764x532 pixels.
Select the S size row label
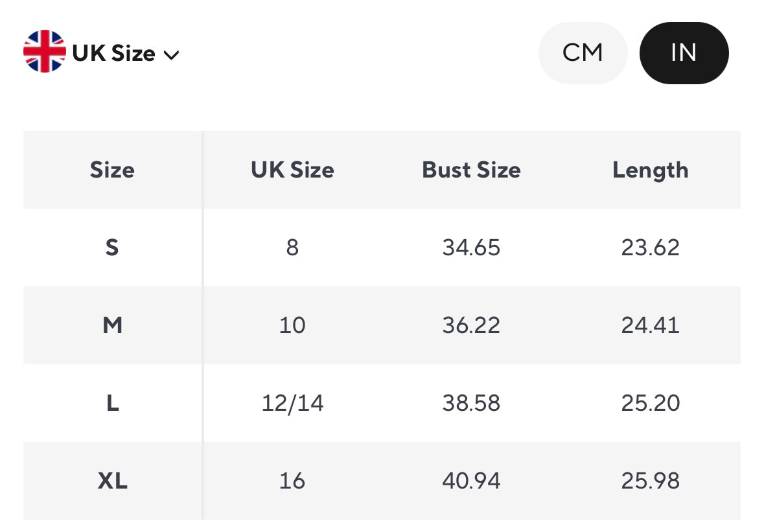point(112,248)
